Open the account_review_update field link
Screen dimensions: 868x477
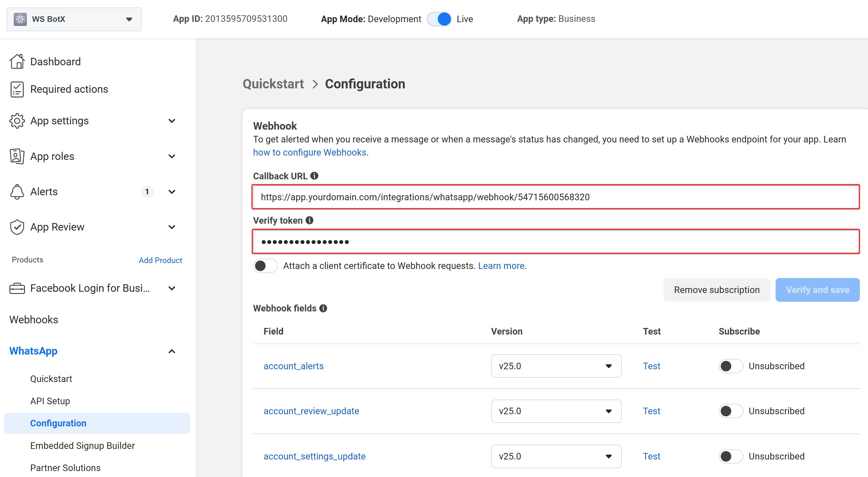point(311,411)
